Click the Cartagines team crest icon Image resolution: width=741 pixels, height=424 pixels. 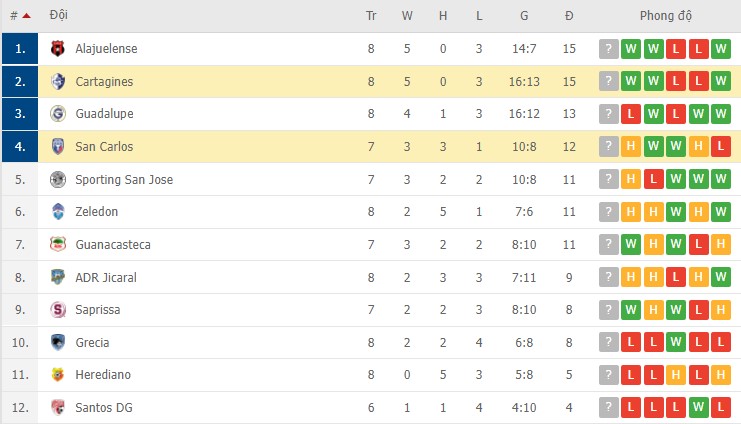pyautogui.click(x=57, y=82)
